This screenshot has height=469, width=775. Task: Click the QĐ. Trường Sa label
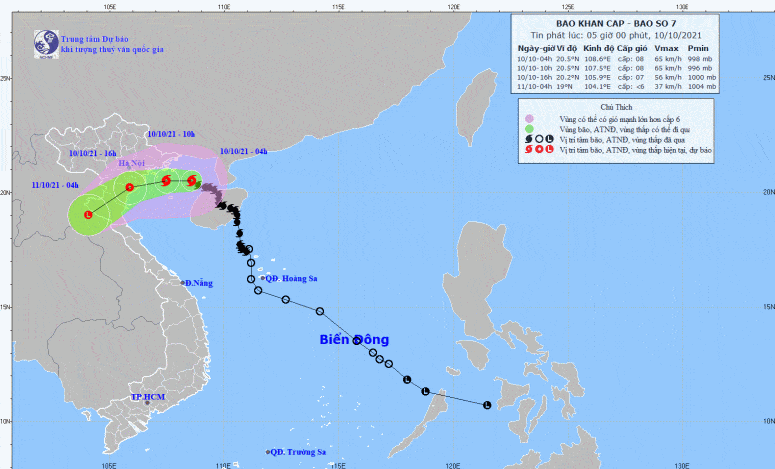[299, 452]
